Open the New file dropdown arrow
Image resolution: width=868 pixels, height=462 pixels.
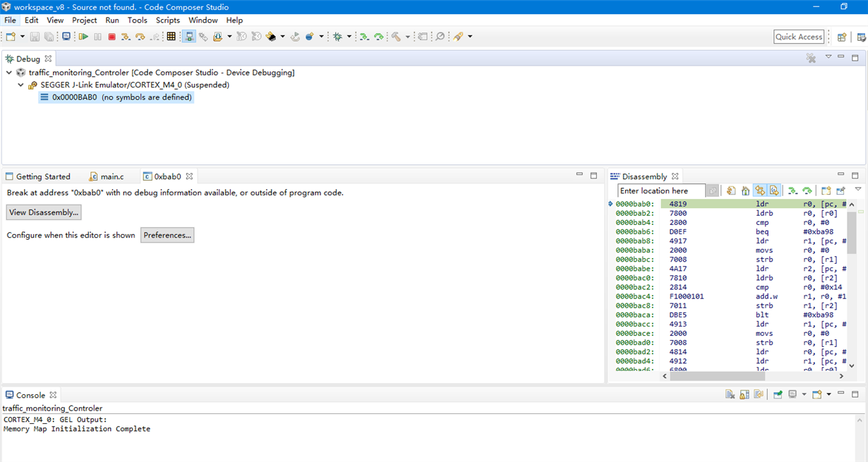coord(22,37)
